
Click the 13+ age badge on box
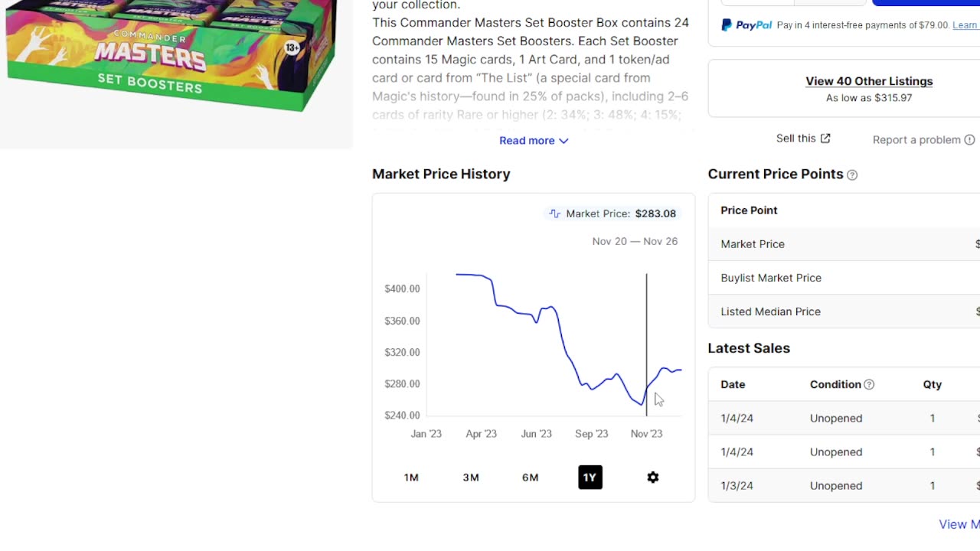(x=292, y=48)
